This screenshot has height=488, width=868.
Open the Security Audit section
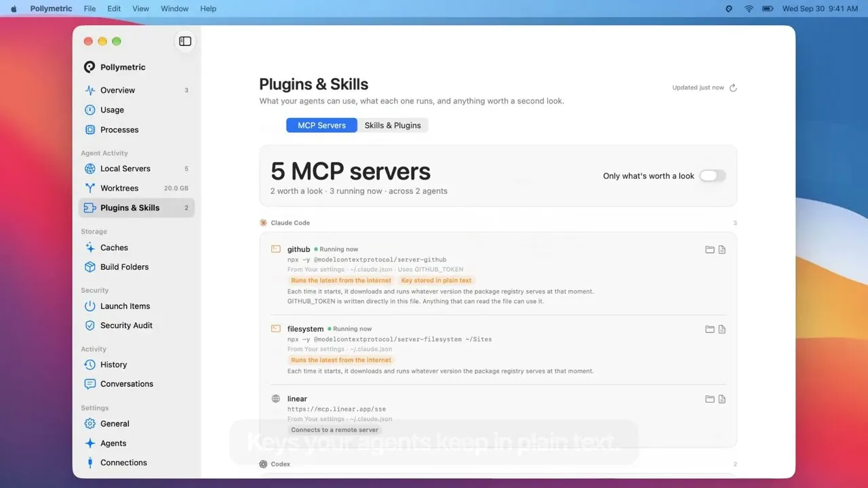pyautogui.click(x=136, y=325)
